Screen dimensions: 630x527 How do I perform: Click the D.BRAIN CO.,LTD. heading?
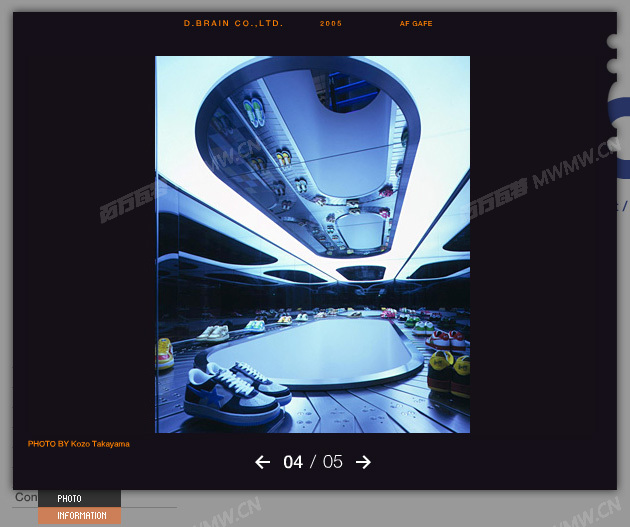[x=233, y=23]
